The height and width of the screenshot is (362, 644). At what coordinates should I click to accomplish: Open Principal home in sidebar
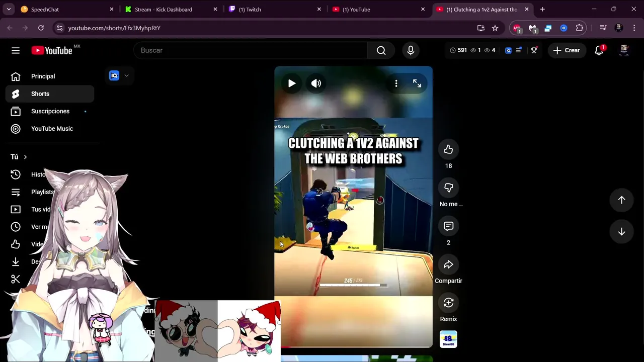(x=50, y=76)
